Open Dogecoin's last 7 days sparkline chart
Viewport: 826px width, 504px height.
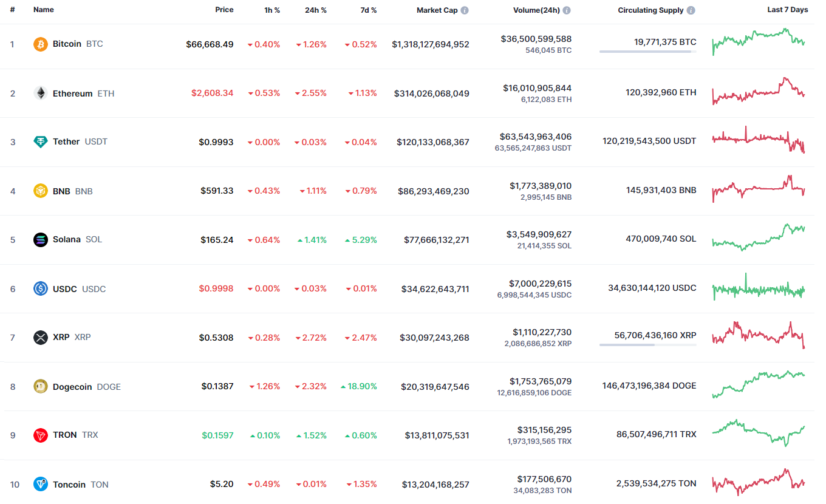[x=759, y=385]
